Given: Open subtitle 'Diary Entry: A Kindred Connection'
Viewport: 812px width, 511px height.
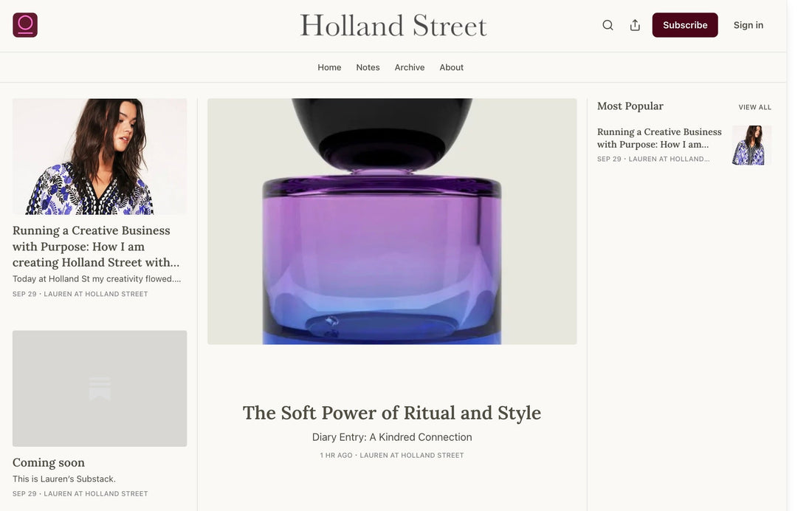Looking at the screenshot, I should point(392,436).
